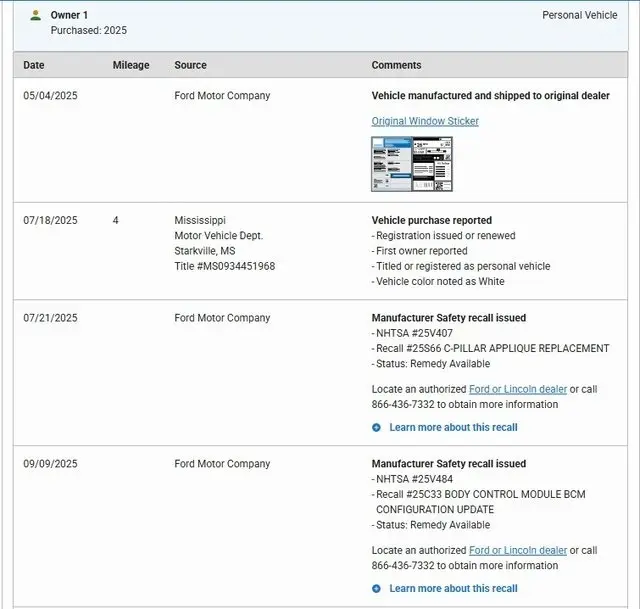This screenshot has width=640, height=609.
Task: Click the plus icon for recall 25C33
Action: [377, 588]
